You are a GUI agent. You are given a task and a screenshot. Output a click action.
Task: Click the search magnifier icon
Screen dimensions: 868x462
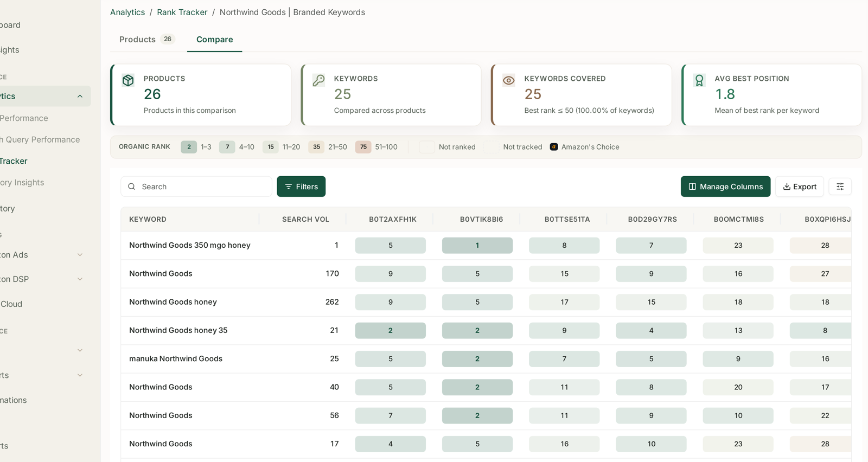tap(132, 187)
